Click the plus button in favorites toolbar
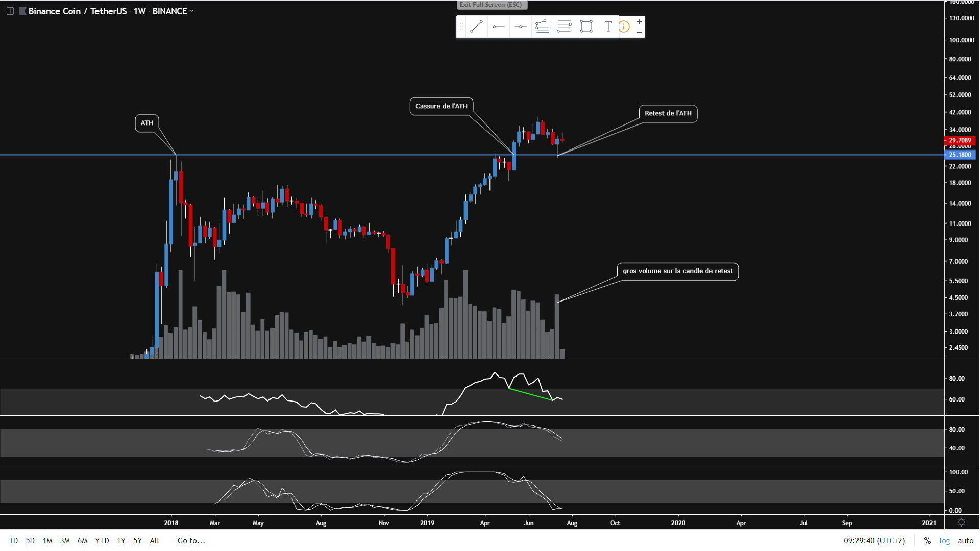 point(639,21)
